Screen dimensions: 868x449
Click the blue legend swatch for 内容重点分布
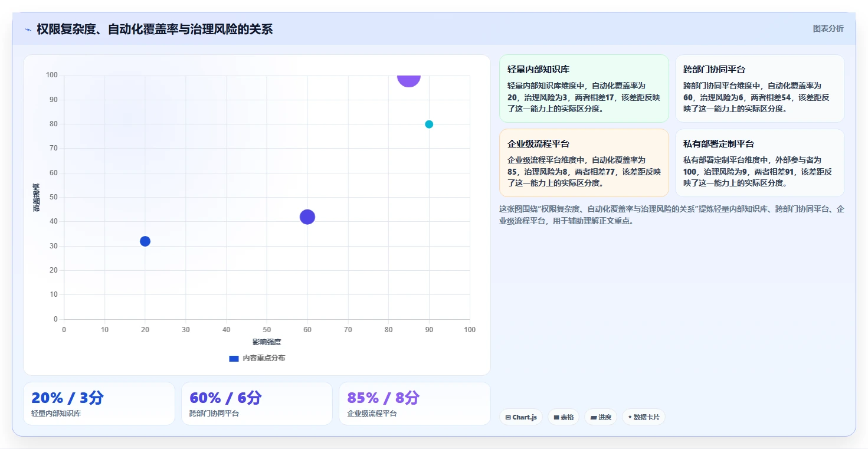tap(234, 358)
